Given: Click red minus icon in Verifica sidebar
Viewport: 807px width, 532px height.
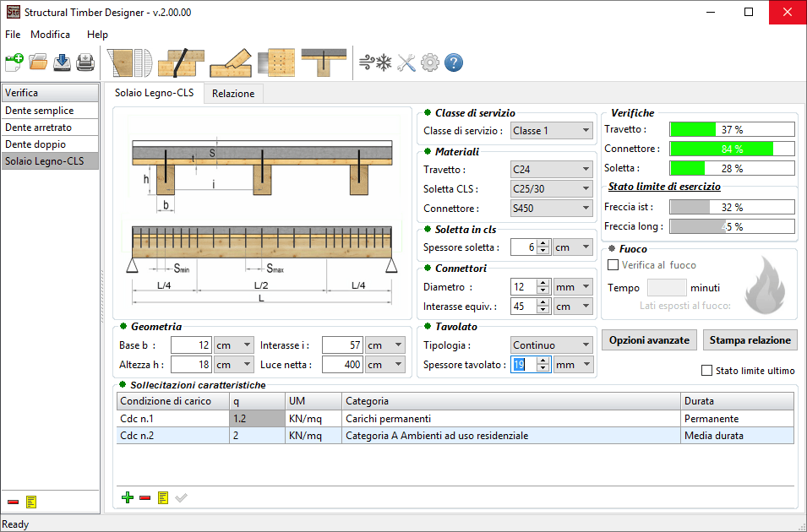Looking at the screenshot, I should (x=14, y=502).
